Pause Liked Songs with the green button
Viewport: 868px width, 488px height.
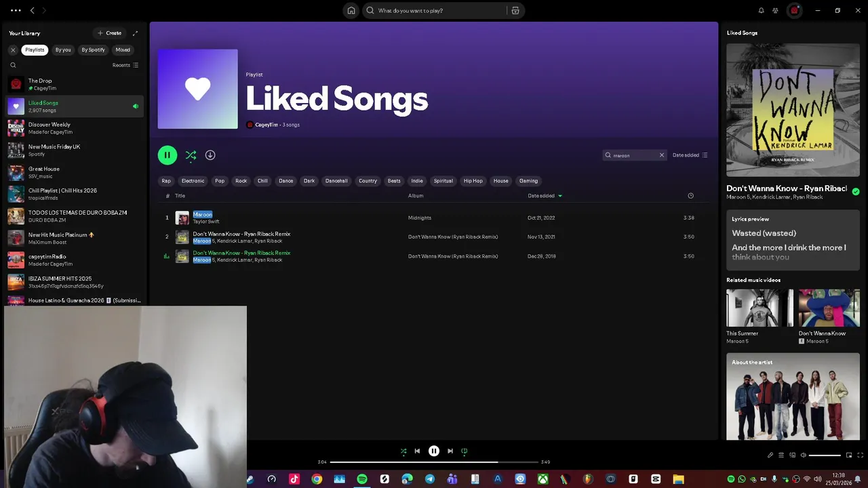[167, 155]
